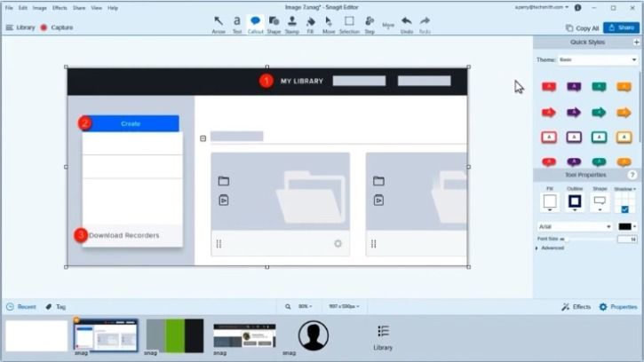Select the profile silhouette thumbnail
The height and width of the screenshot is (362, 644).
tap(314, 335)
